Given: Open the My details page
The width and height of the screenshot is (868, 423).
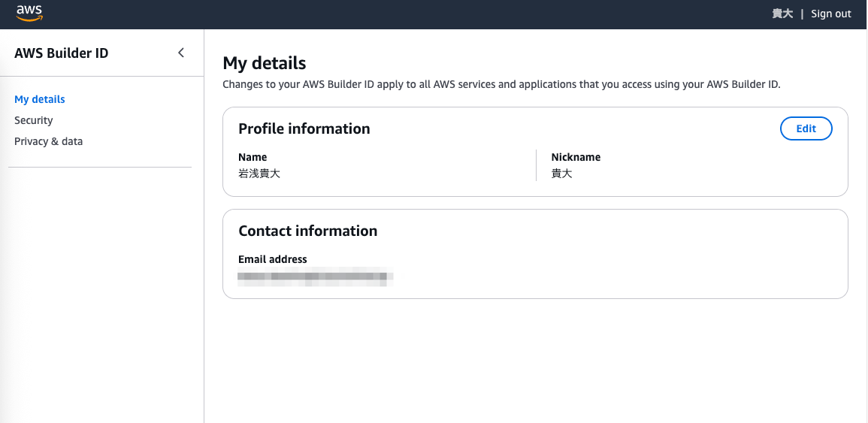Looking at the screenshot, I should tap(40, 99).
